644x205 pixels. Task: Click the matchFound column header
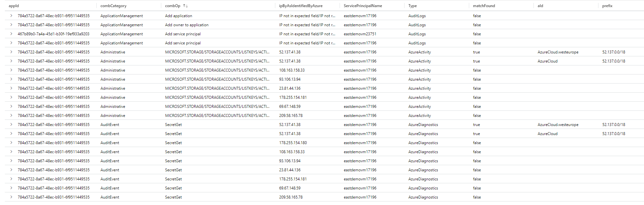click(484, 6)
